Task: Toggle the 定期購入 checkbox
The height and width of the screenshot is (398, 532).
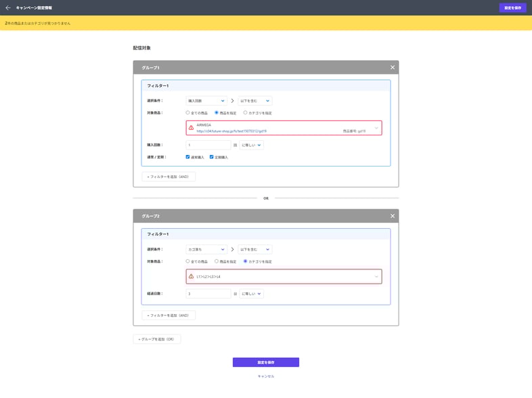Action: pos(211,157)
